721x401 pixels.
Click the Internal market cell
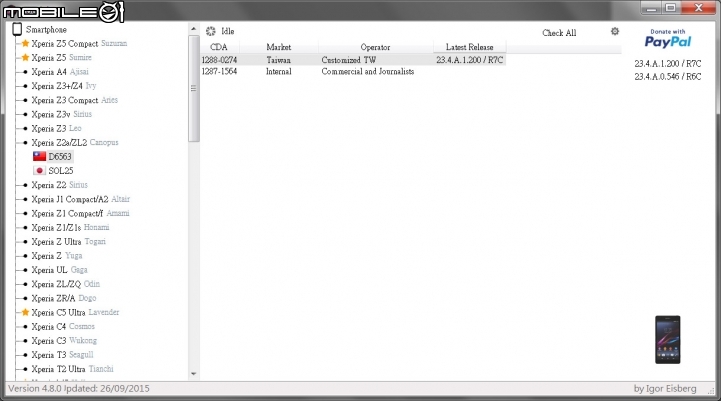[x=279, y=71]
